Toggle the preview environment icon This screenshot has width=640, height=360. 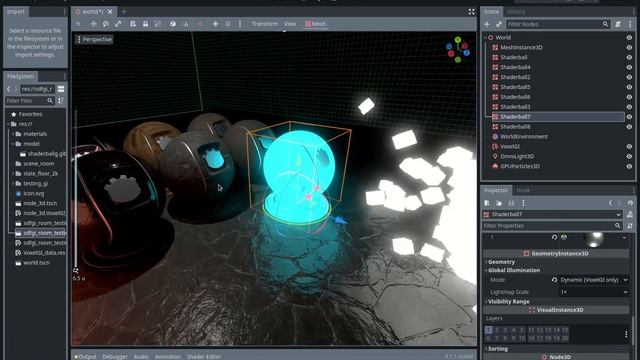(228, 24)
